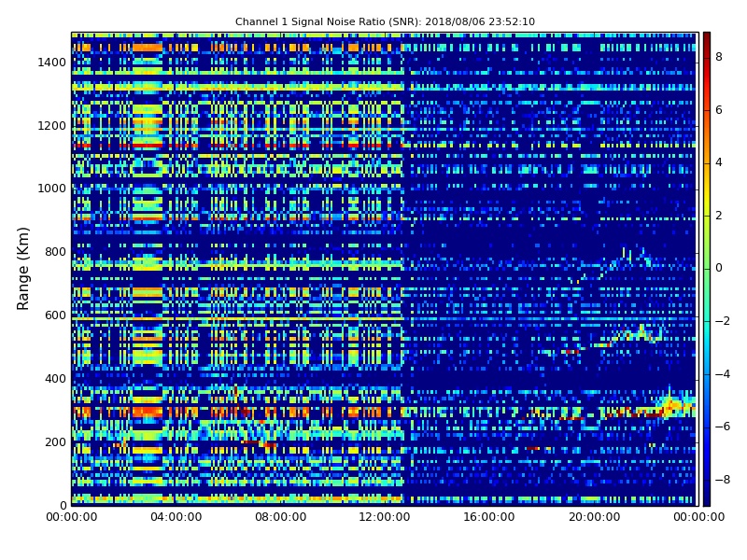Viewport: 747px width, 560px height.
Task: Click the 1000 range tick label
Action: pyautogui.click(x=51, y=189)
